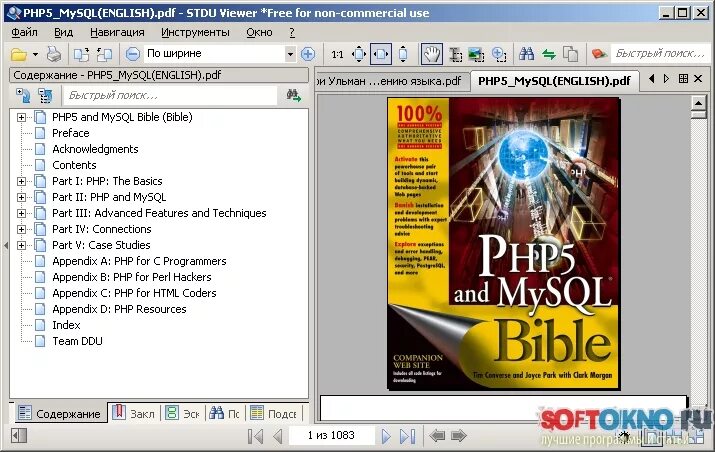Viewport: 715px width, 452px height.
Task: Select the image selection tool
Action: point(477,54)
